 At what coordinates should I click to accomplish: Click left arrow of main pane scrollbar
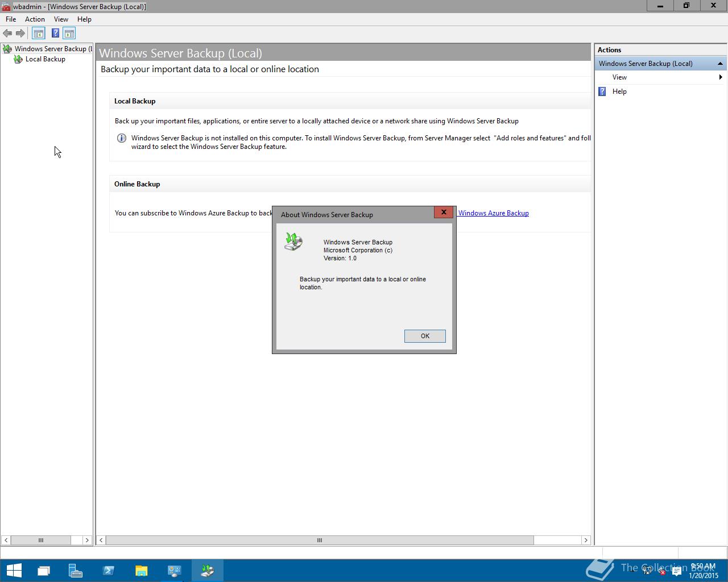tap(101, 540)
